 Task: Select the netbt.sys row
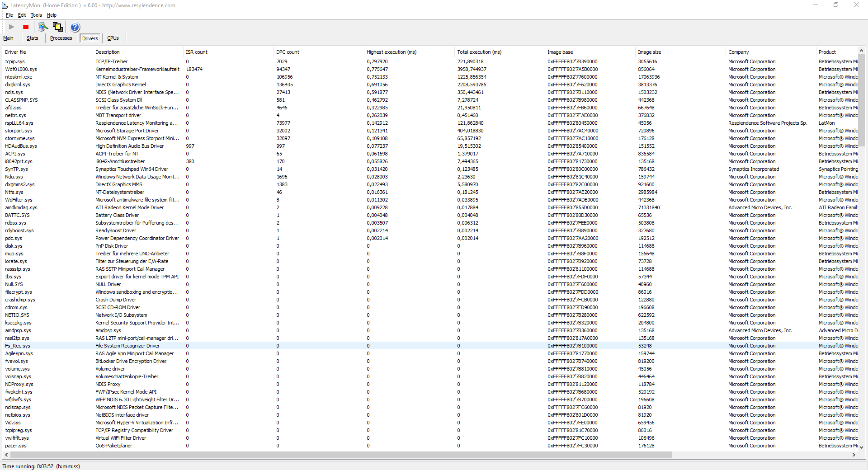pyautogui.click(x=430, y=115)
